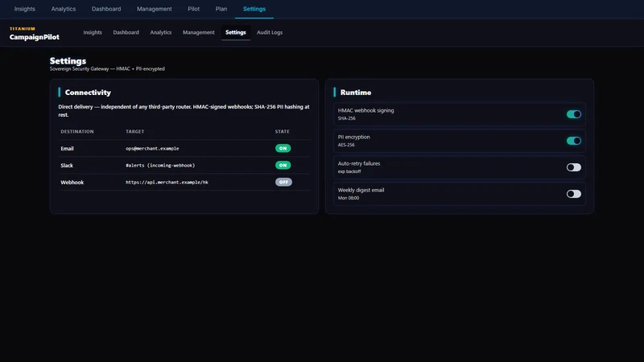Screen dimensions: 644x362
Task: Toggle HMAC webhook signing switch
Action: click(x=573, y=114)
